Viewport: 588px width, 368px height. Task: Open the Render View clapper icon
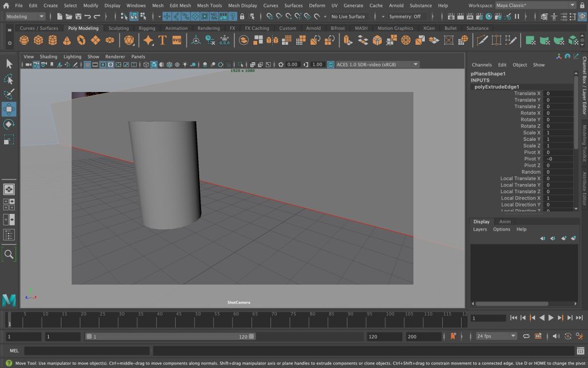pyautogui.click(x=451, y=17)
